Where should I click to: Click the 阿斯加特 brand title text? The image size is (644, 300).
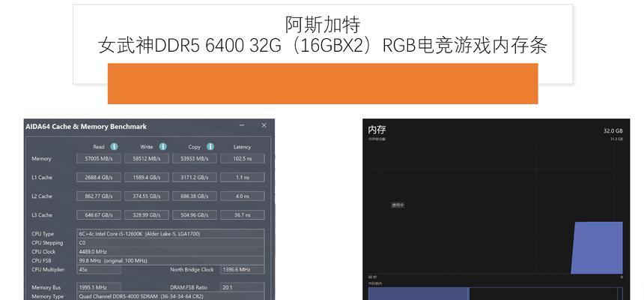(323, 24)
